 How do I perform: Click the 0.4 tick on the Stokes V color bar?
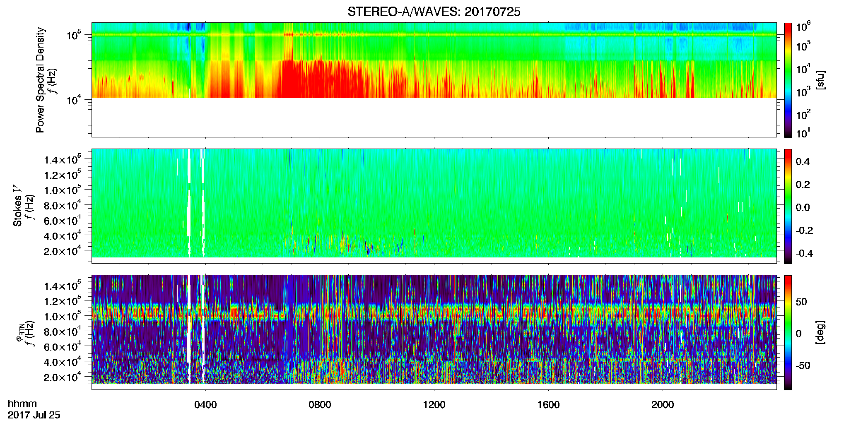pyautogui.click(x=803, y=162)
